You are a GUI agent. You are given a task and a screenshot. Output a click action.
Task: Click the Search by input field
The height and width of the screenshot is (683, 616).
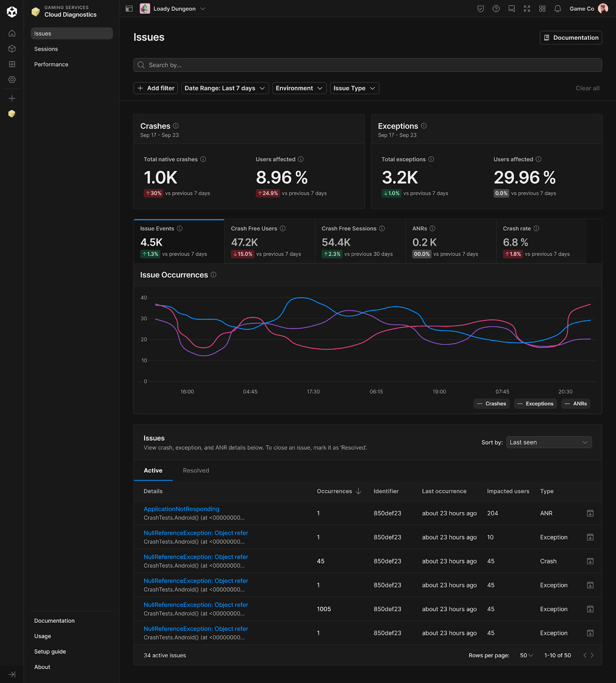[368, 65]
